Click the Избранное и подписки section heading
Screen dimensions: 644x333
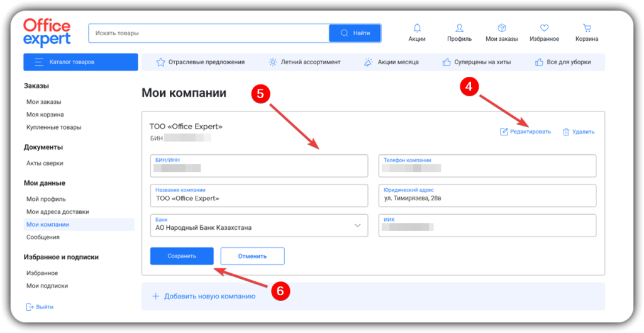[61, 257]
